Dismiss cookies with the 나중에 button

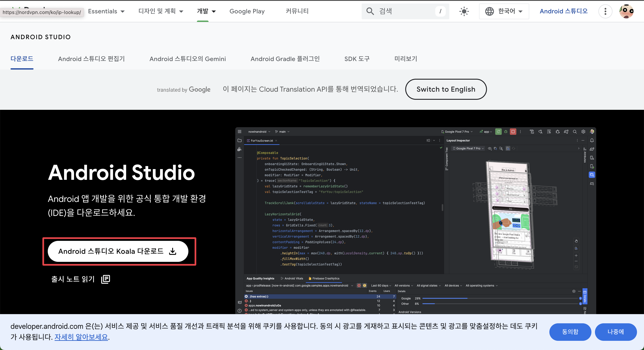pos(616,332)
